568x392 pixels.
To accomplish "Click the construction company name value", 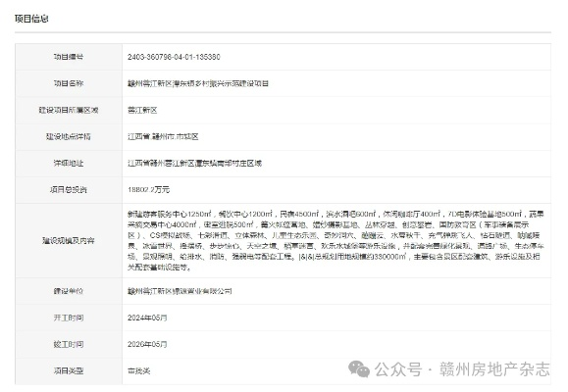I will pos(180,291).
